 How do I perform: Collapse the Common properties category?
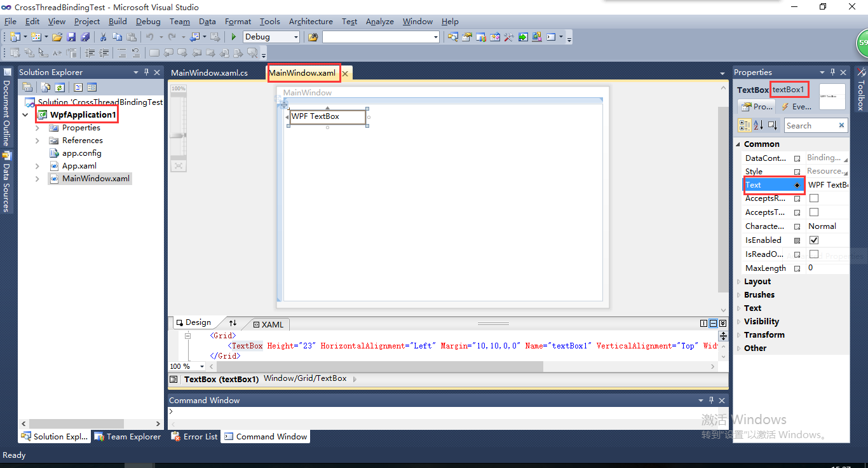tap(738, 144)
